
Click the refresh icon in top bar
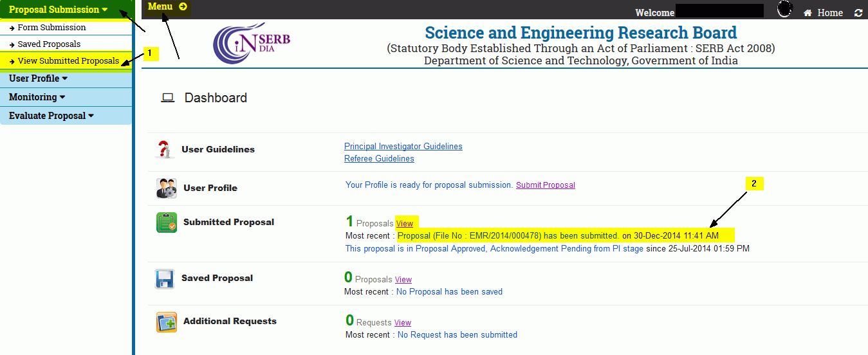858,13
